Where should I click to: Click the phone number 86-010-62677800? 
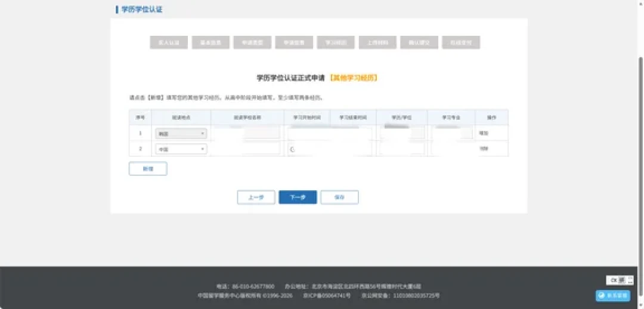tap(253, 286)
